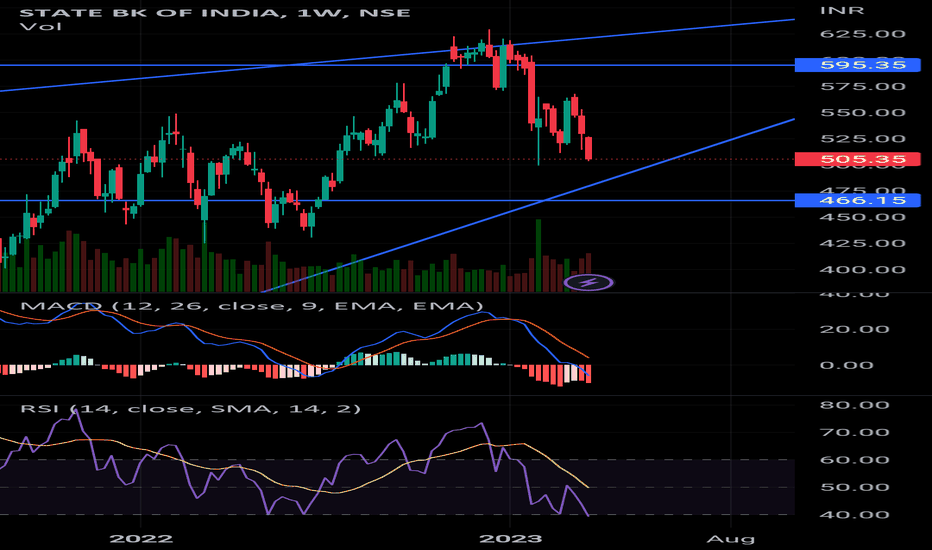The image size is (932, 550).
Task: Select the 595.35 horizontal line price label
Action: [857, 65]
